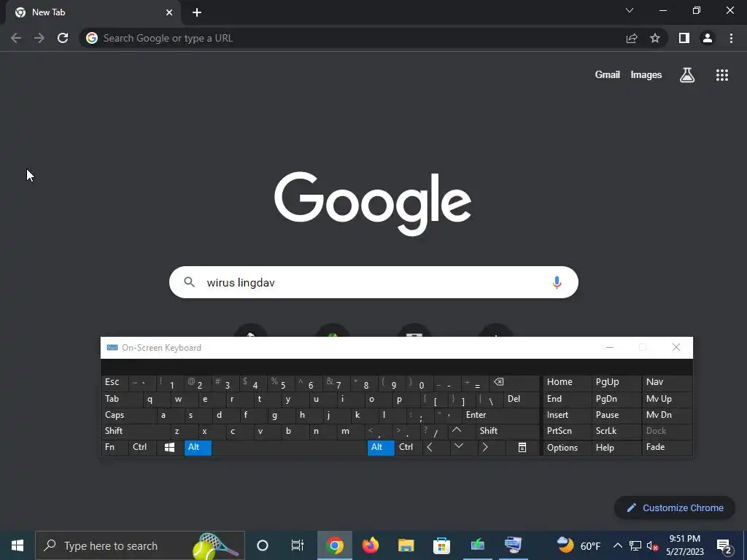Tap the Tab key on On-Screen Keyboard

[122, 399]
